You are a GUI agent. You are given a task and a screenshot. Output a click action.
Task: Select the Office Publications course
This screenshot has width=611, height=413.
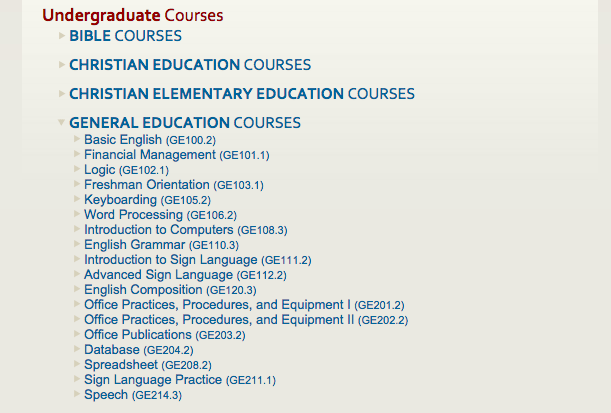(x=164, y=335)
